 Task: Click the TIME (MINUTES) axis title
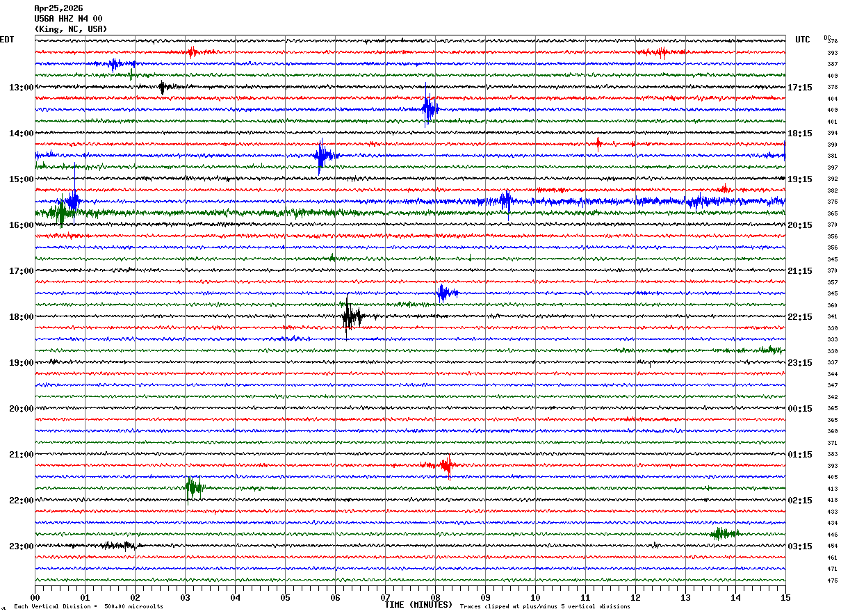coord(418,605)
